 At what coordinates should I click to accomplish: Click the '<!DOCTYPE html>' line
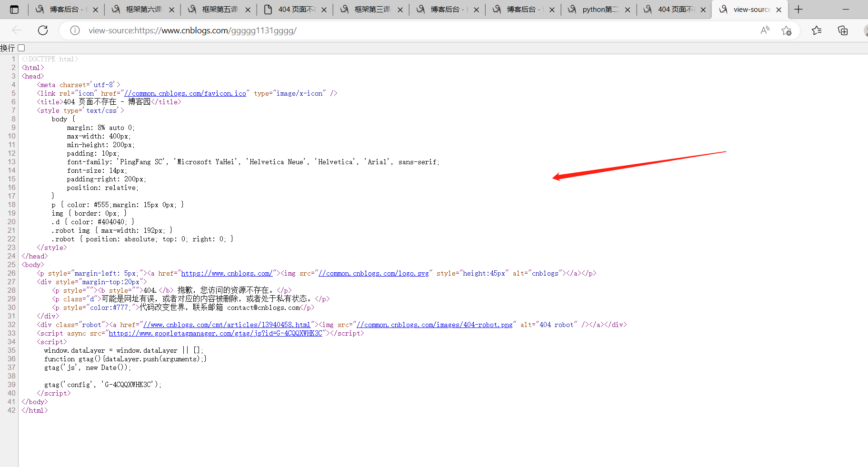pos(50,59)
